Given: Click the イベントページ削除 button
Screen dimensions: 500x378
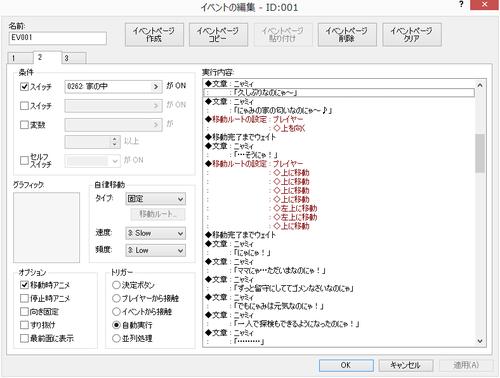Looking at the screenshot, I should pyautogui.click(x=347, y=35).
